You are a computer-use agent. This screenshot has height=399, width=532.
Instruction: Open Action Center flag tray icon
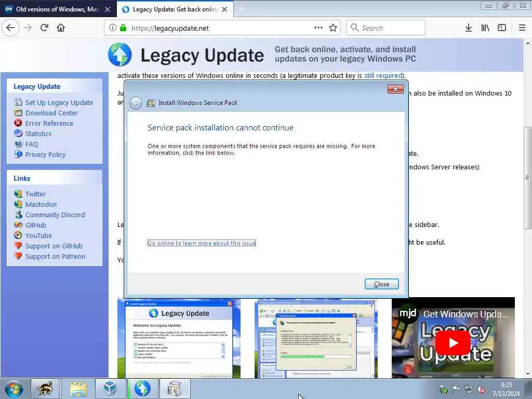[456, 389]
